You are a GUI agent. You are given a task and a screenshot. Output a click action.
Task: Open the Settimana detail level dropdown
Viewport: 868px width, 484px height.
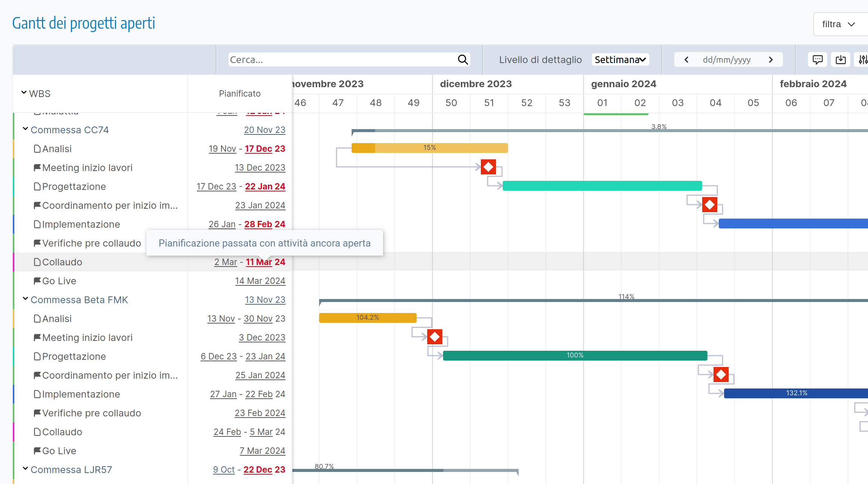pyautogui.click(x=620, y=59)
